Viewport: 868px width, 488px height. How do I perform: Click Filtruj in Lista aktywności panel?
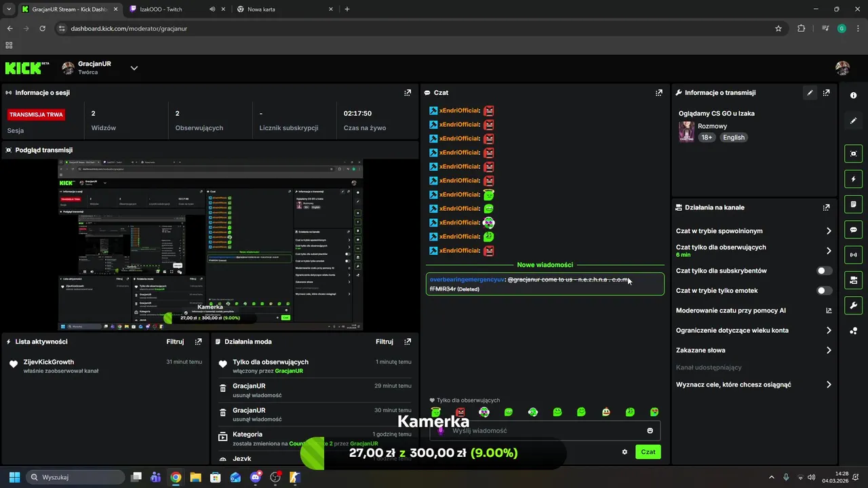175,342
